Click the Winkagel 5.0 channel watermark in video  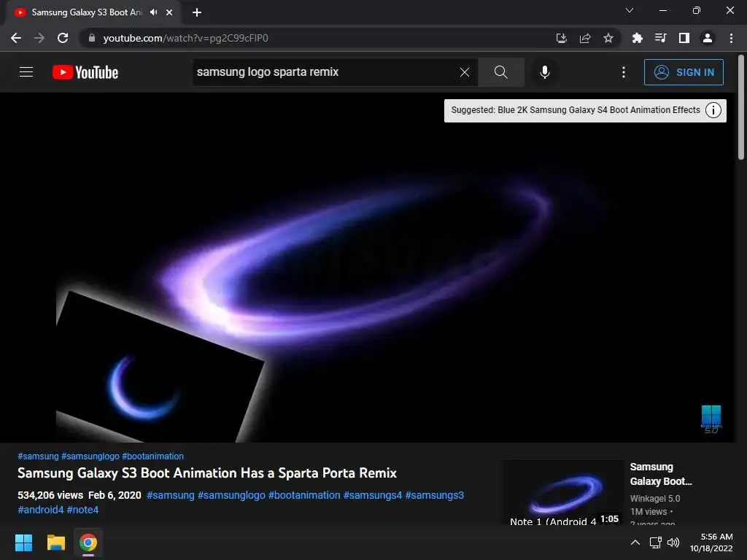711,419
